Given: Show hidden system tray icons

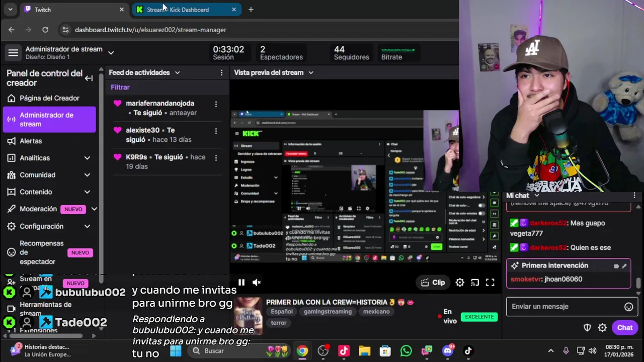Looking at the screenshot, I should pyautogui.click(x=550, y=351).
